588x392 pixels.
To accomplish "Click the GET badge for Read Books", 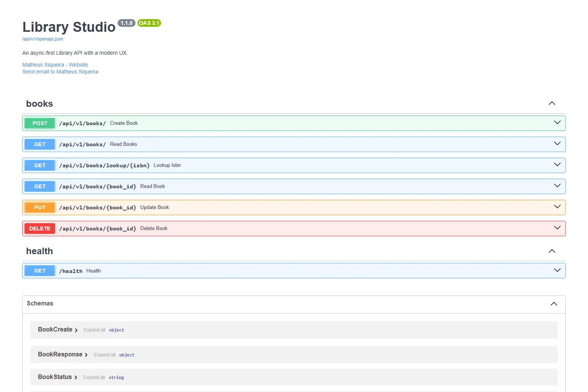I will click(40, 144).
